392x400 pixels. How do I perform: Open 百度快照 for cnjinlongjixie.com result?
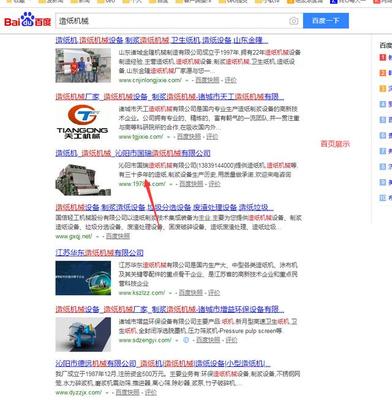(207, 80)
